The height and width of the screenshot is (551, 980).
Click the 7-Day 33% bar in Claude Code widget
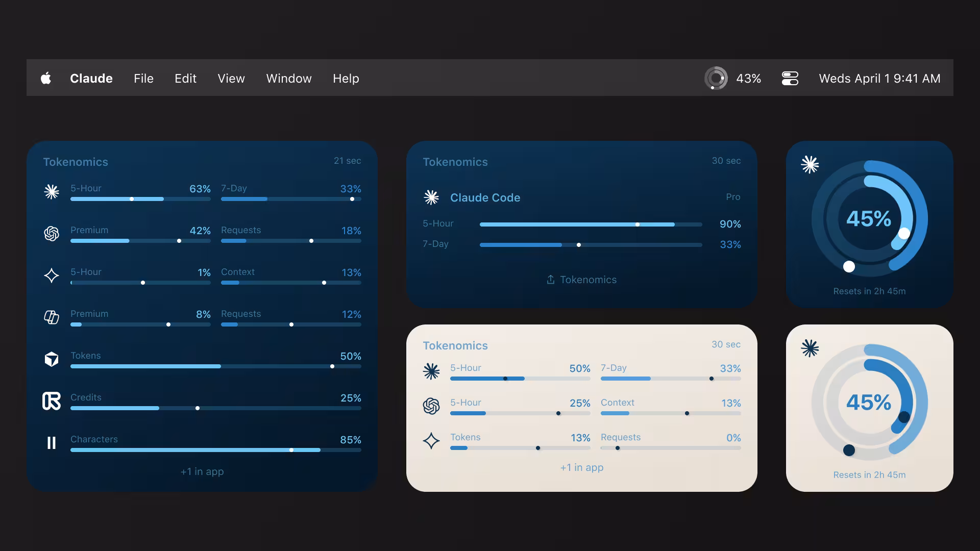tap(591, 245)
